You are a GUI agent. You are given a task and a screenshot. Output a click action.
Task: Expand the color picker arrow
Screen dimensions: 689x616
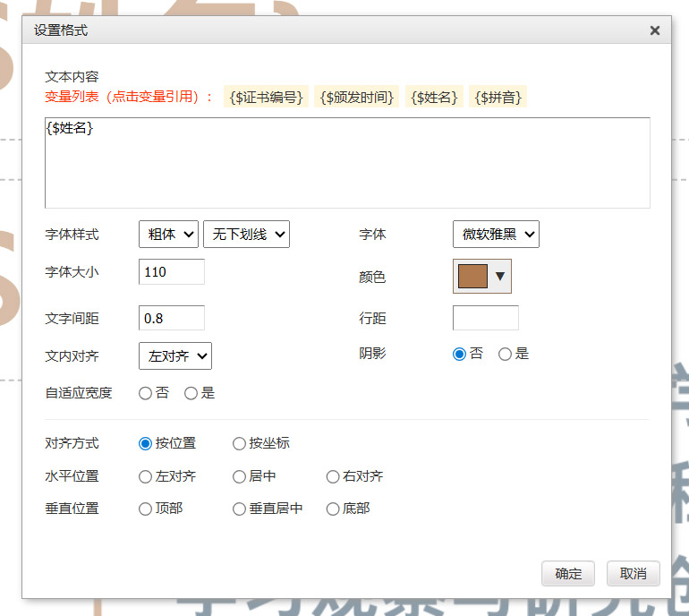pos(500,276)
